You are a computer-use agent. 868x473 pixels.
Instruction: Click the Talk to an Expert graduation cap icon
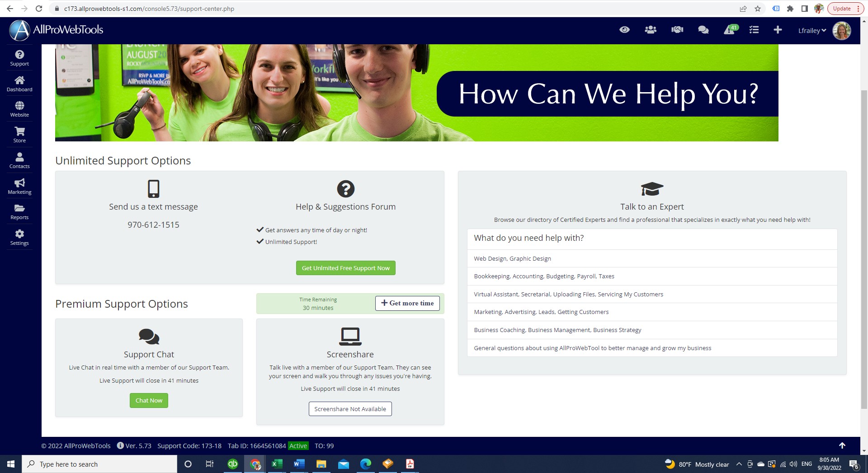tap(652, 189)
